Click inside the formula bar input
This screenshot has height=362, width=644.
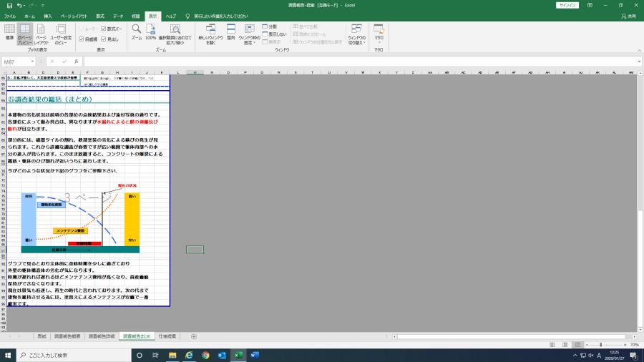point(360,62)
